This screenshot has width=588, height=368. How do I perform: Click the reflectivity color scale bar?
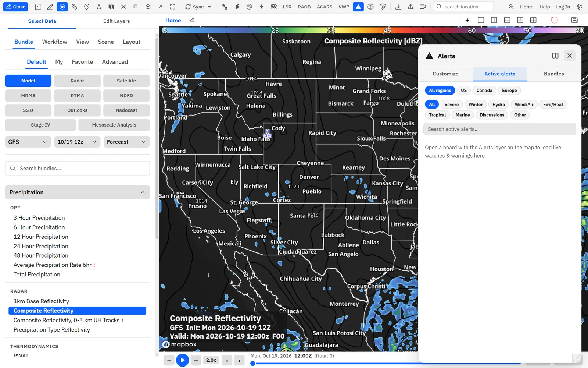(373, 30)
